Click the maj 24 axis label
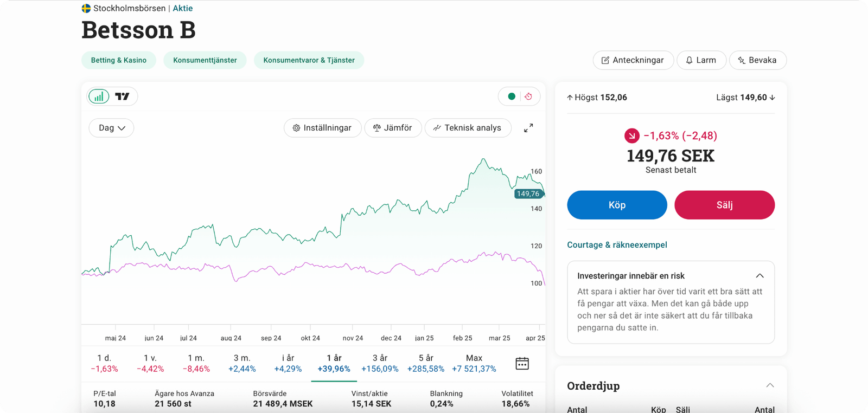 point(116,338)
